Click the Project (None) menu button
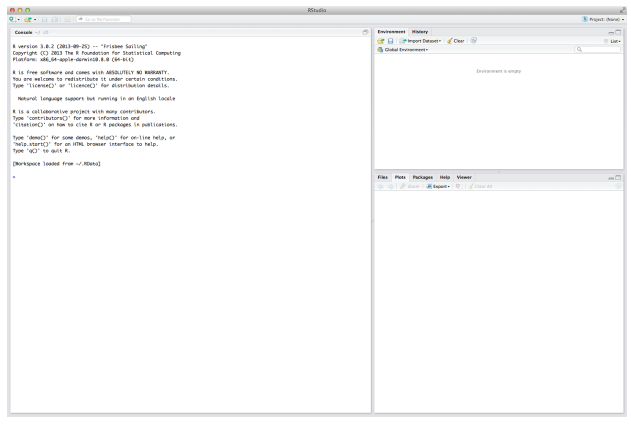Viewport: 631px width, 424px height. click(x=603, y=19)
